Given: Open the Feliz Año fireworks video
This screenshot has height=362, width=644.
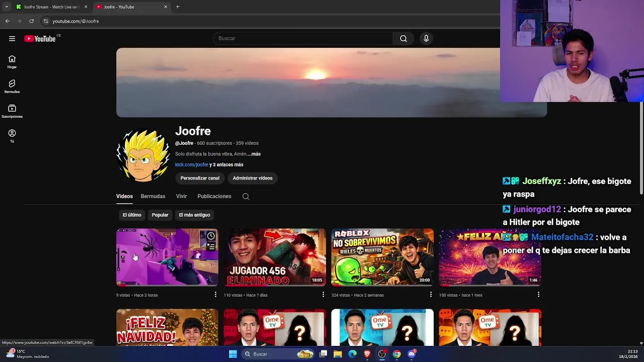Looking at the screenshot, I should pyautogui.click(x=490, y=257).
